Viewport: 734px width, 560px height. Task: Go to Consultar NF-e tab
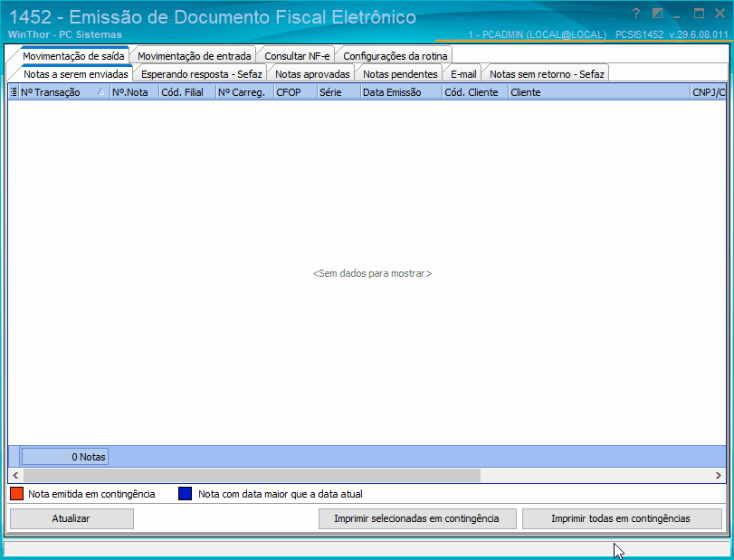(297, 56)
